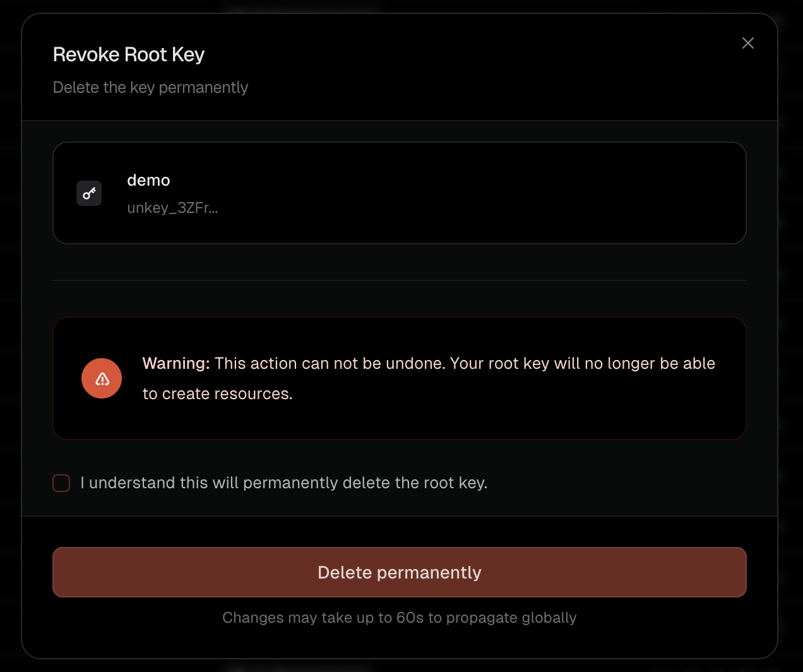Click the Delete the key permanently subtitle
This screenshot has width=803, height=672.
(x=150, y=87)
